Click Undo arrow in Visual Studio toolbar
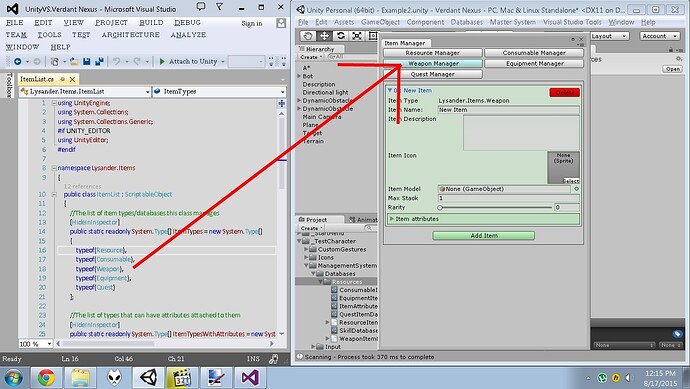 (116, 62)
